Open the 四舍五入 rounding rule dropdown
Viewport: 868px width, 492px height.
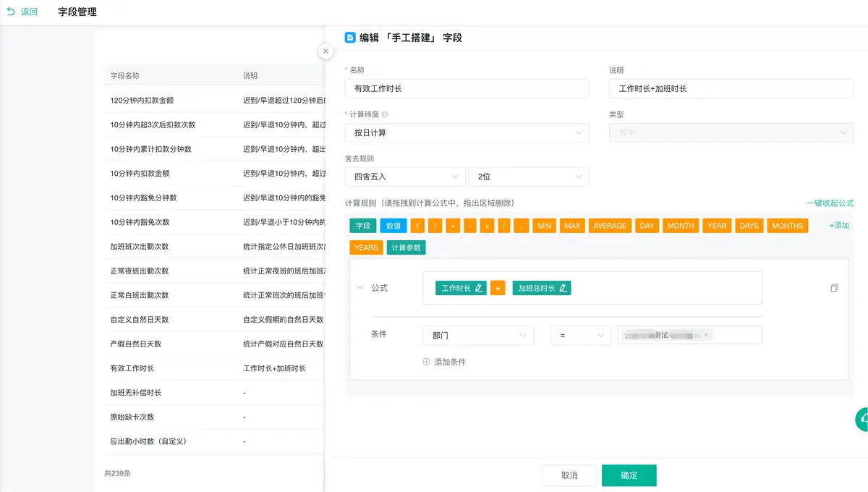point(405,177)
